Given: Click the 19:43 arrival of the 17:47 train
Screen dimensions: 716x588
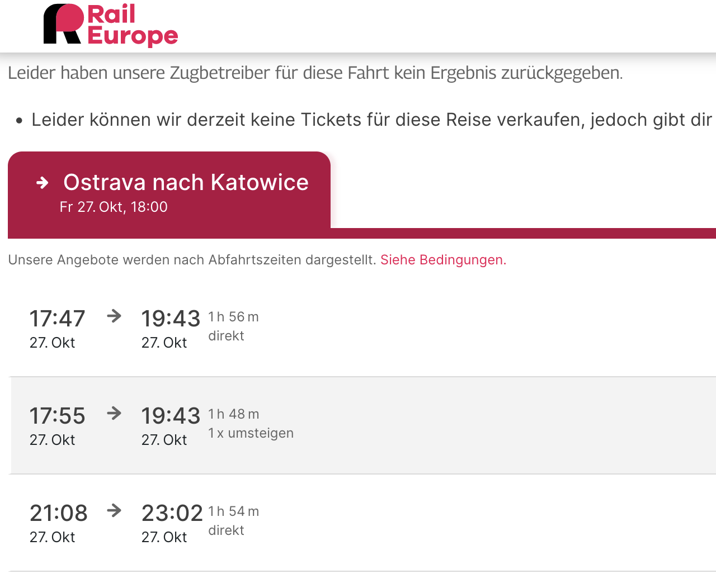Looking at the screenshot, I should pos(171,319).
